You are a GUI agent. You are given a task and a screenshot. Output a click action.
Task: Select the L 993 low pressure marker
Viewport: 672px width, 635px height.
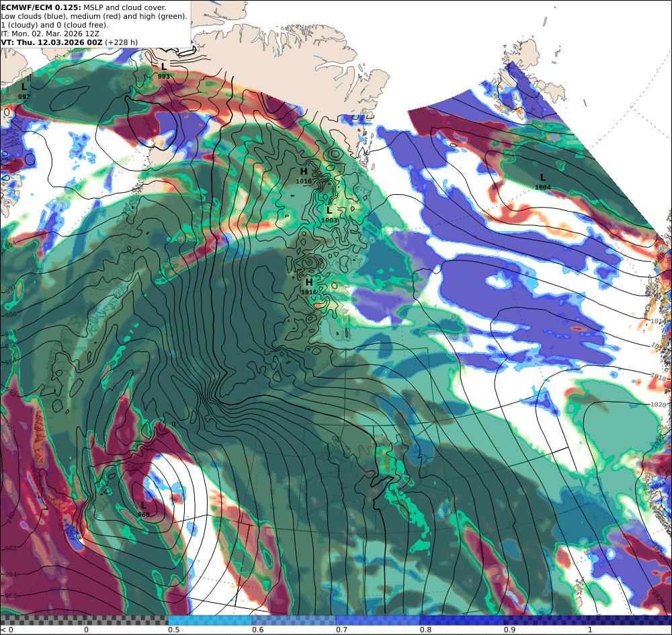pos(164,71)
